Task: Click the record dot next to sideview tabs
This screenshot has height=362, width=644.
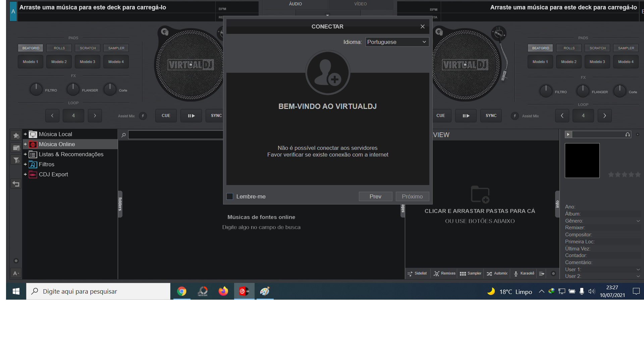Action: point(553,274)
